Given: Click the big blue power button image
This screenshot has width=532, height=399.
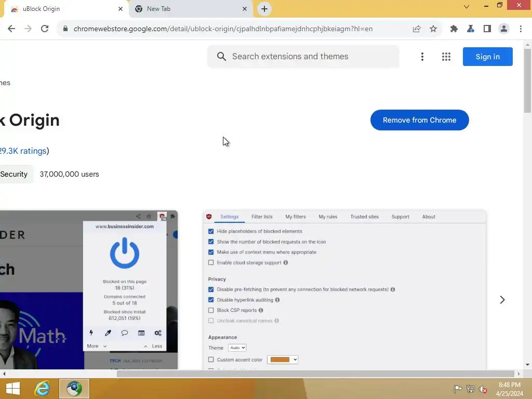Looking at the screenshot, I should click(x=125, y=253).
